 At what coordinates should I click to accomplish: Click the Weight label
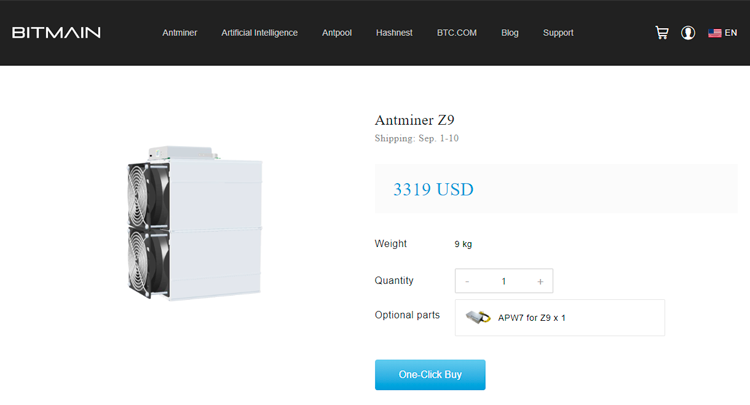pos(391,243)
